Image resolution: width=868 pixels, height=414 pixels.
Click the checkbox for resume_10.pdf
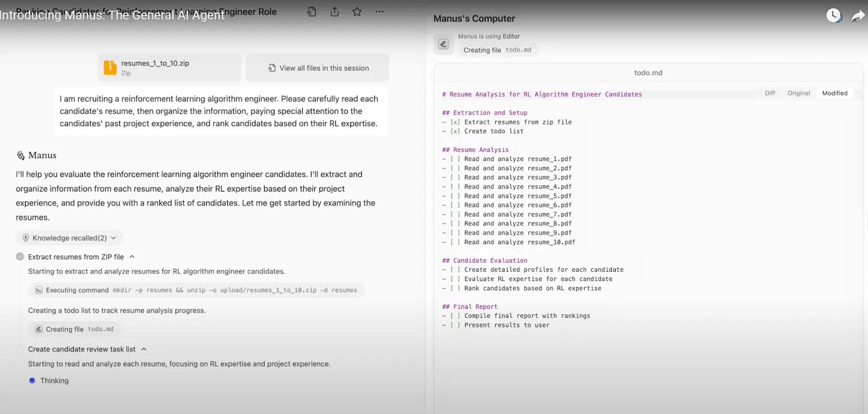(455, 242)
